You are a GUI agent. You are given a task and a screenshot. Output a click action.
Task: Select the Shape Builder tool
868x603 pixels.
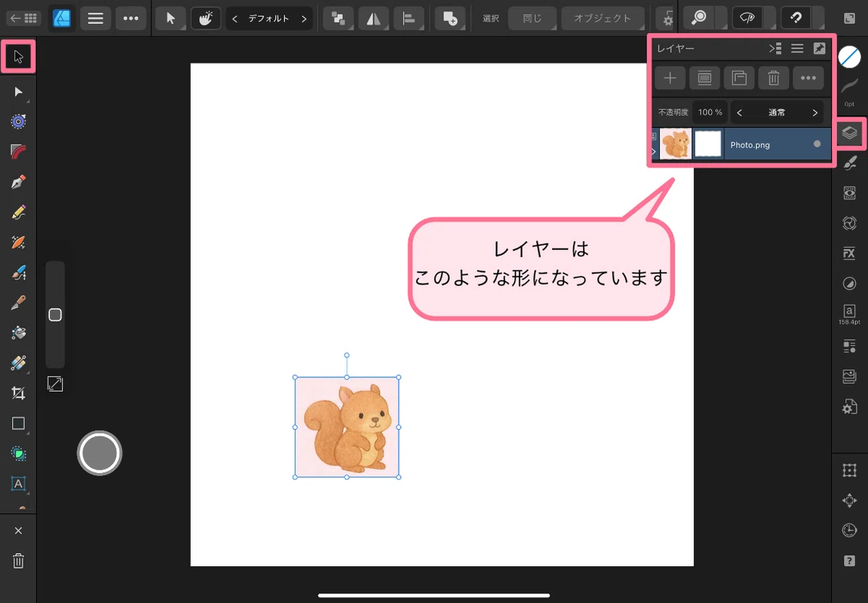point(19,454)
